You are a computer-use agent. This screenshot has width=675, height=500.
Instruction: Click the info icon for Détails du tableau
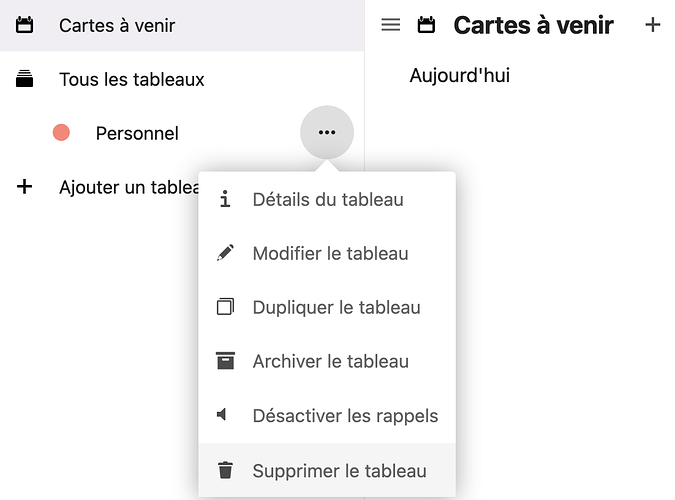coord(225,199)
